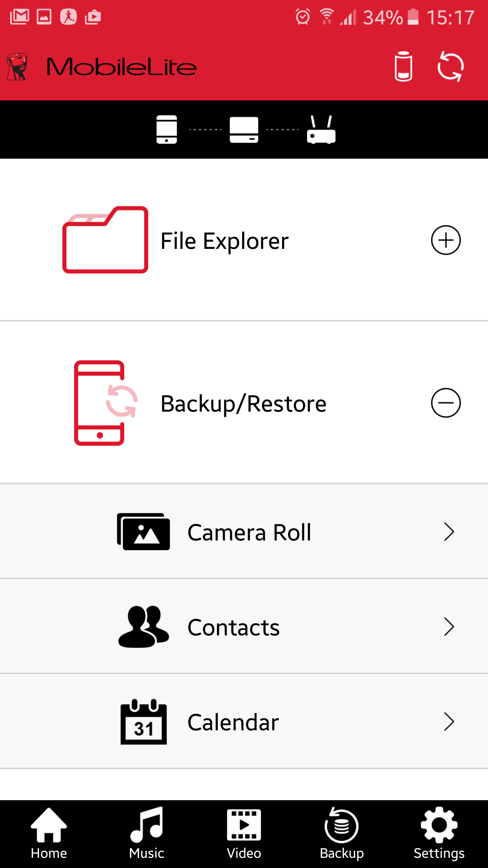Expand File Explorer with plus button
This screenshot has height=868, width=488.
pyautogui.click(x=446, y=240)
